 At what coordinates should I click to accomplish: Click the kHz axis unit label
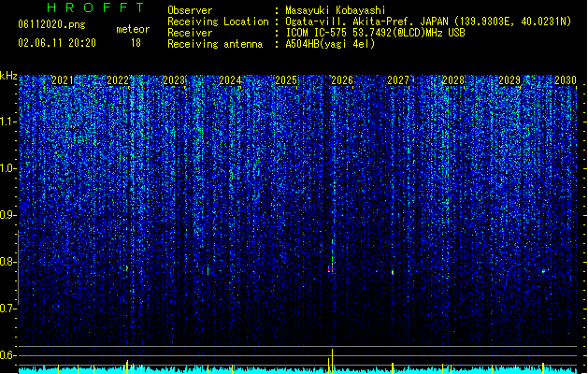point(8,76)
